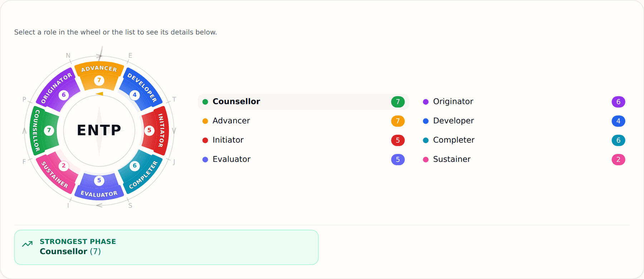Select the blue Developer wheel segment
The height and width of the screenshot is (279, 644).
coord(141,89)
